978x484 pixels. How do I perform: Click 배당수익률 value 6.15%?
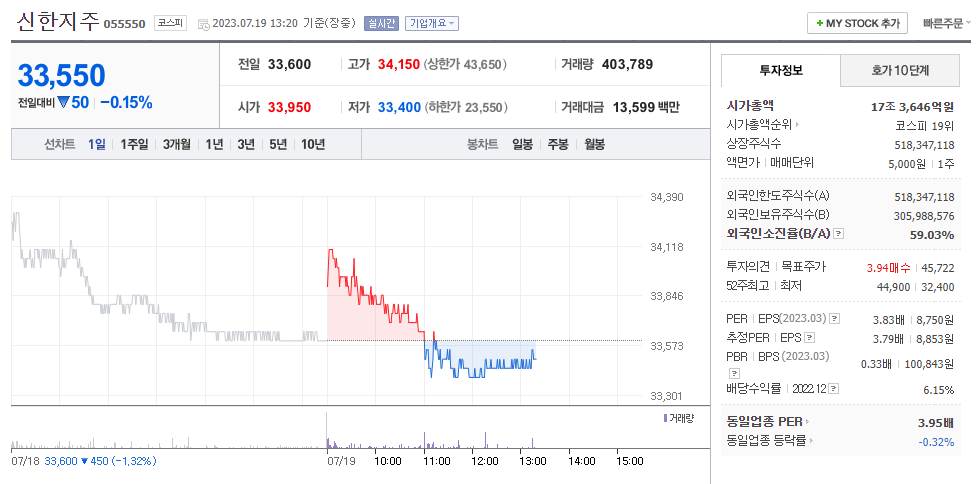[x=940, y=390]
